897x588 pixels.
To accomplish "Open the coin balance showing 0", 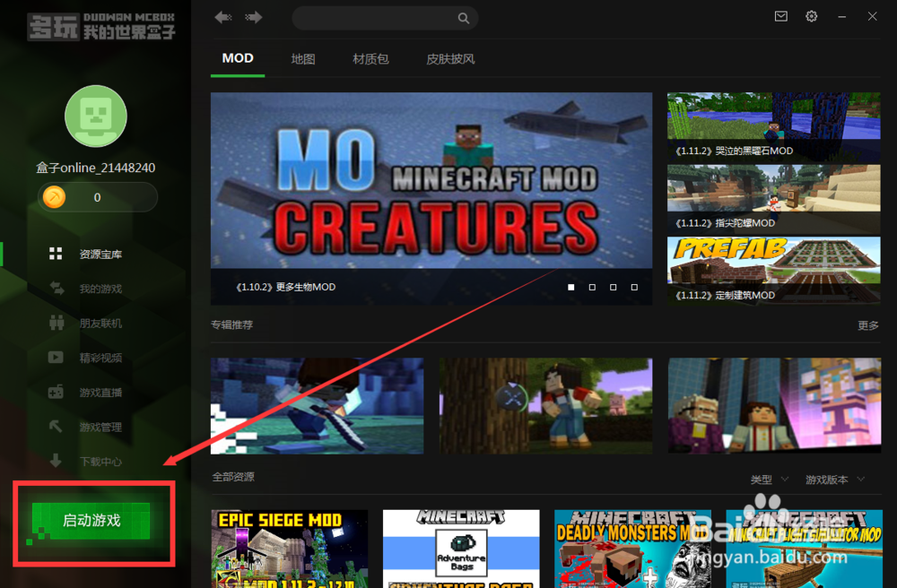I will click(x=97, y=197).
